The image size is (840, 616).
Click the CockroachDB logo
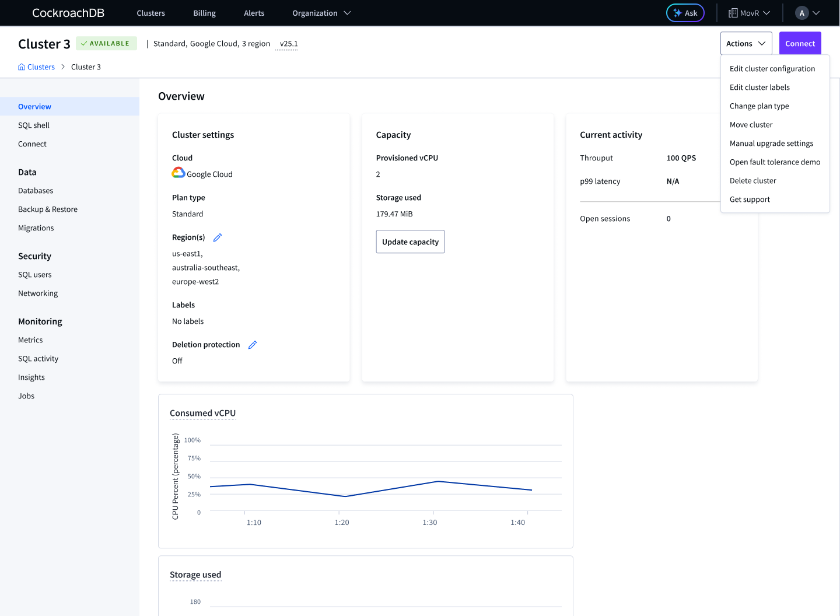pos(68,13)
